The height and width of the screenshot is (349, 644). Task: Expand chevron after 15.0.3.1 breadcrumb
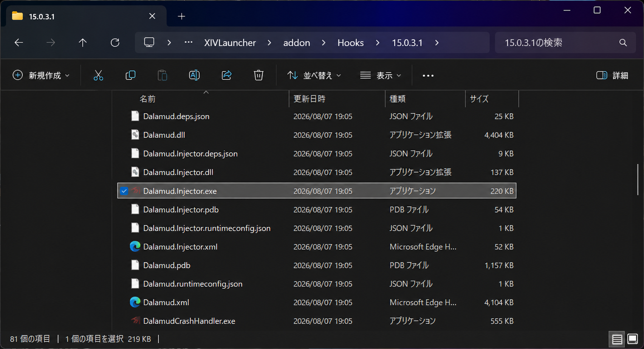pyautogui.click(x=437, y=43)
